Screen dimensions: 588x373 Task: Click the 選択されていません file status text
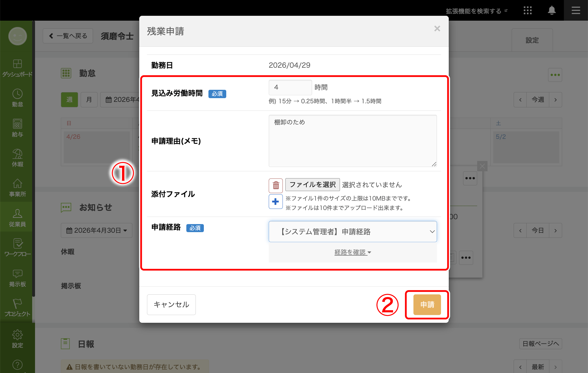point(372,185)
